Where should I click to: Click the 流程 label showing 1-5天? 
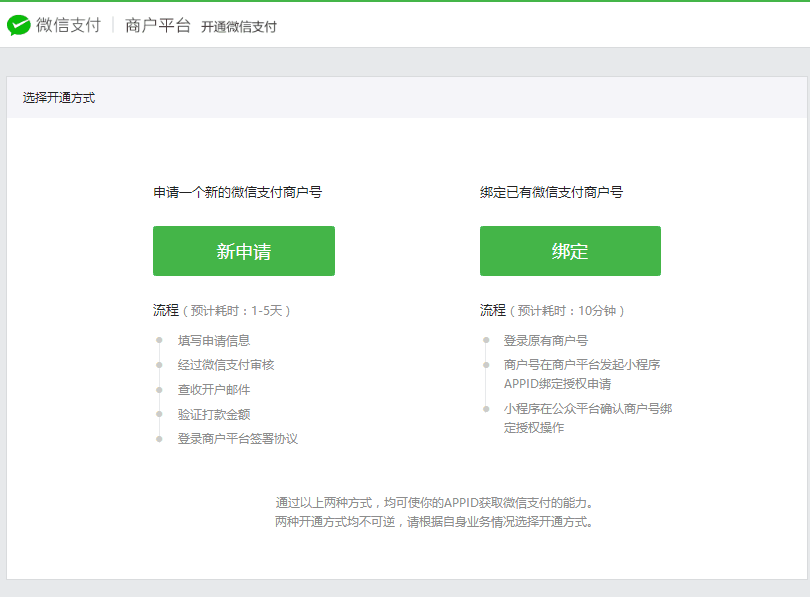(221, 311)
